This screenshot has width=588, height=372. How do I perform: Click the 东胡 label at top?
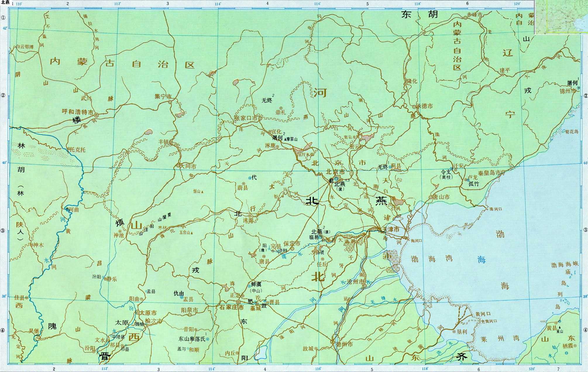coord(419,15)
